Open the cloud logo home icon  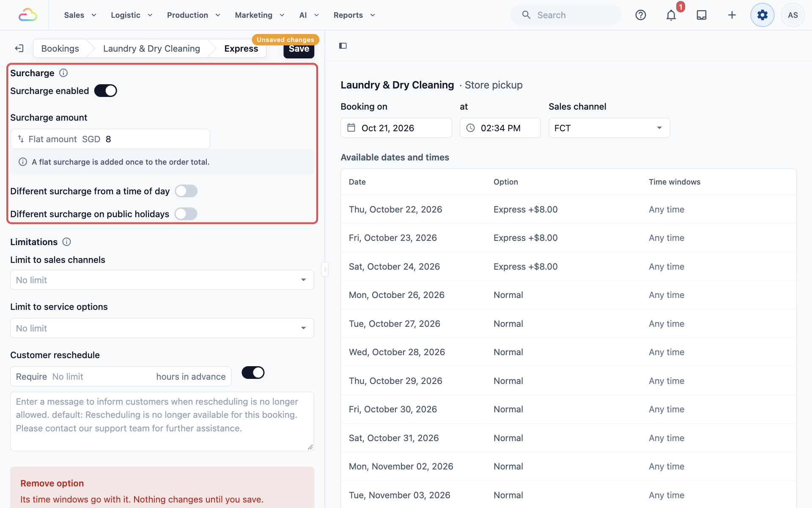(28, 15)
